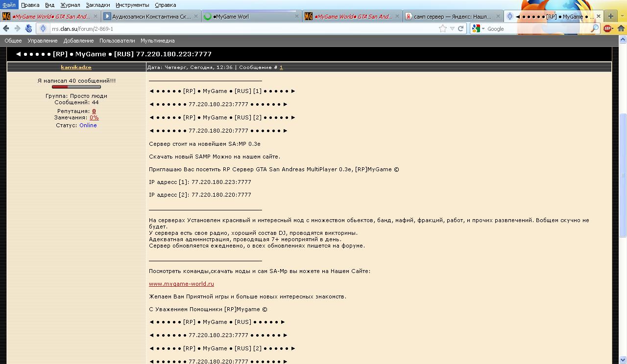This screenshot has width=627, height=364.
Task: Bookmark this page with the star icon
Action: tap(443, 29)
